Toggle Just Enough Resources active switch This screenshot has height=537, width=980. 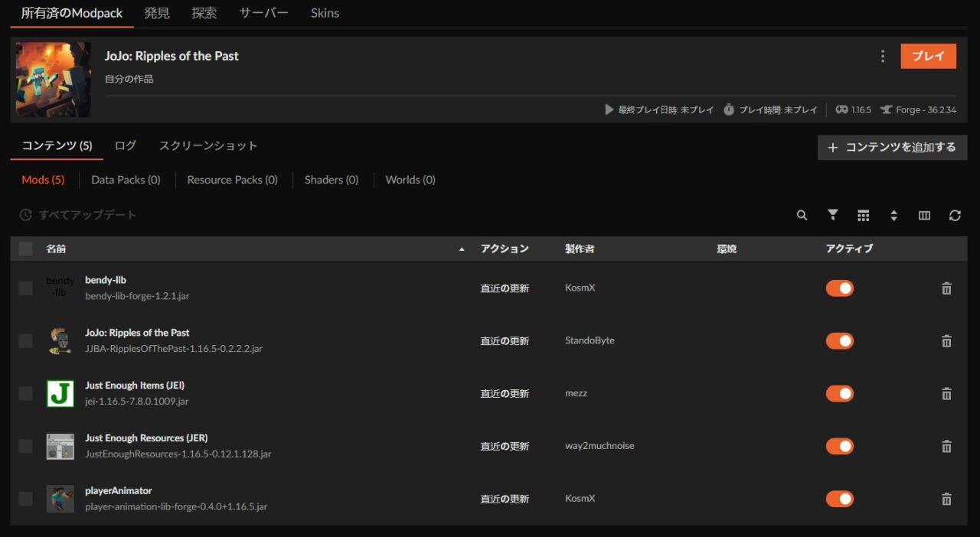[840, 446]
